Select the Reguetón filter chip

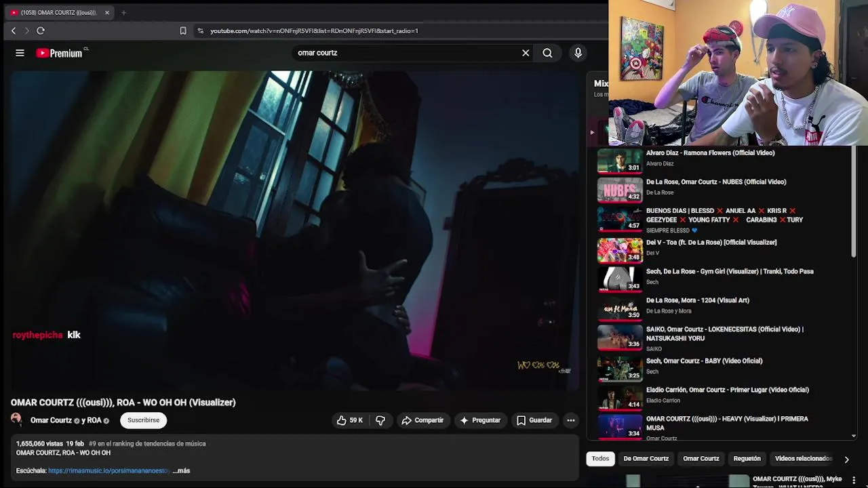click(747, 459)
